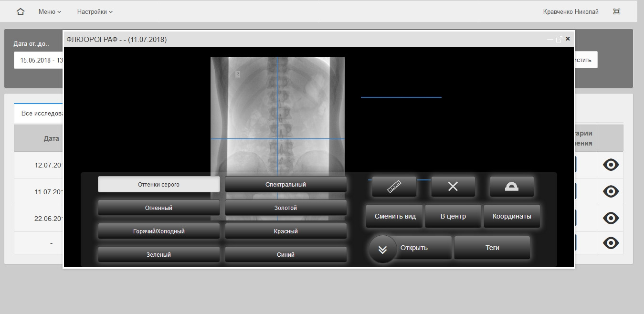This screenshot has width=644, height=314.
Task: Apply the Спектральный color palette
Action: tap(285, 184)
